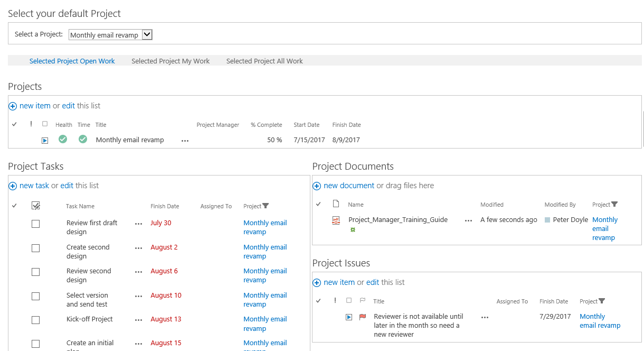
Task: Click the flag column header icon in Project Issues
Action: [363, 301]
